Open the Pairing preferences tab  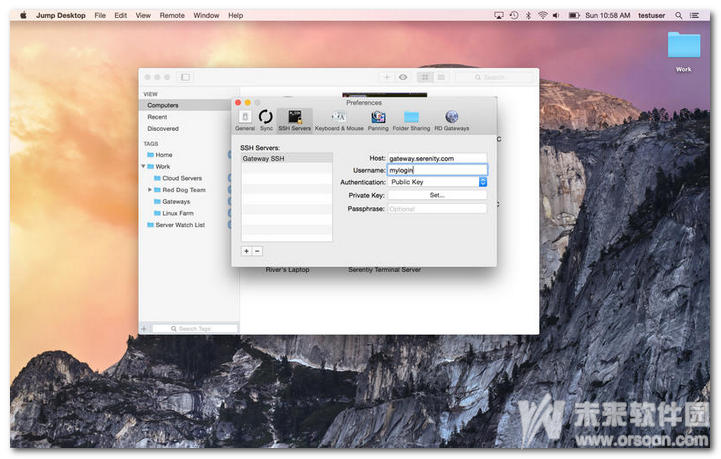[x=378, y=120]
